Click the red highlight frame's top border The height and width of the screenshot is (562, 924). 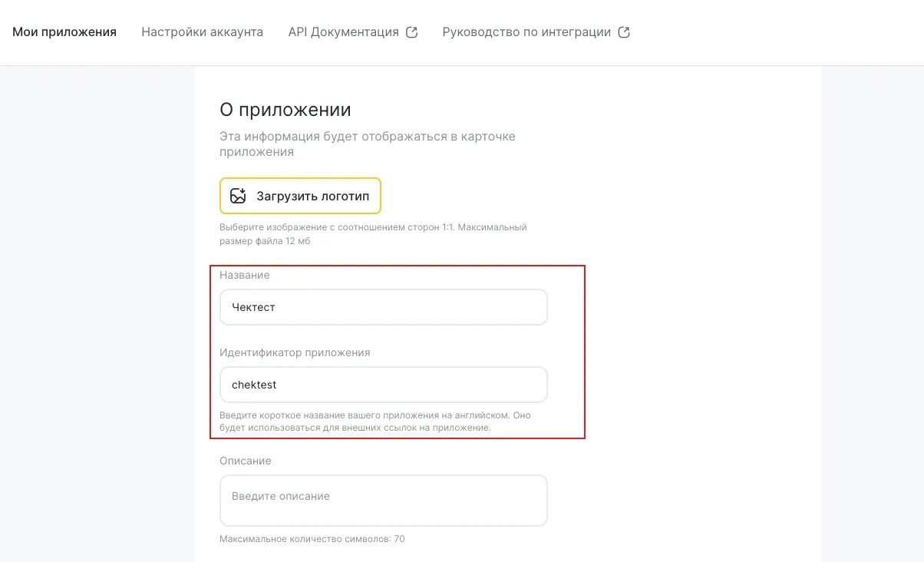(x=398, y=266)
